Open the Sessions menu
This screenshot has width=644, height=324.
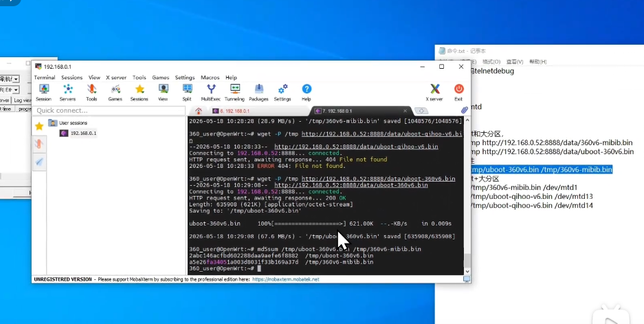(72, 77)
